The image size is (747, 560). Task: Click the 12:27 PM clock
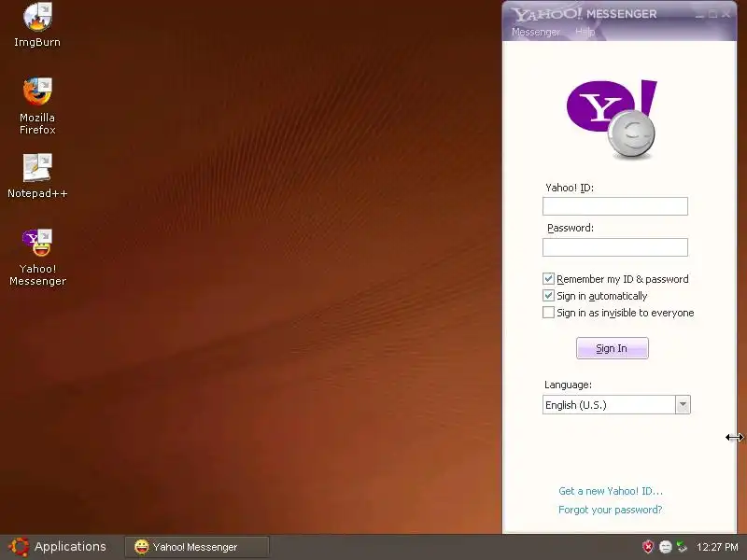pyautogui.click(x=717, y=547)
